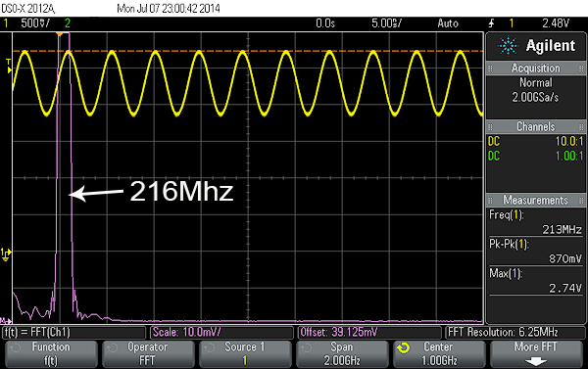
Task: Click the 5.00 ns/ timebase value
Action: pyautogui.click(x=387, y=23)
